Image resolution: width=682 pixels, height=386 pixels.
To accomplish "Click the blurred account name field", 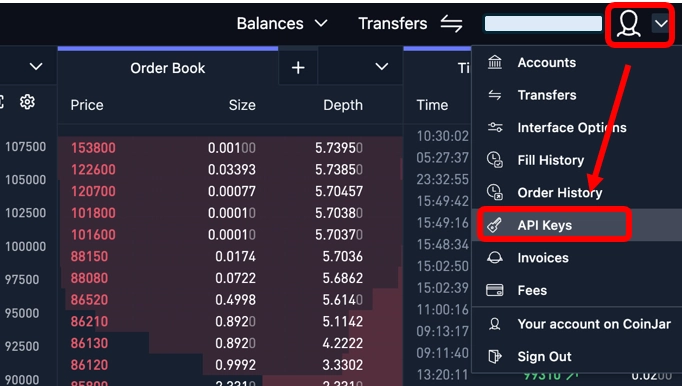I will [543, 23].
